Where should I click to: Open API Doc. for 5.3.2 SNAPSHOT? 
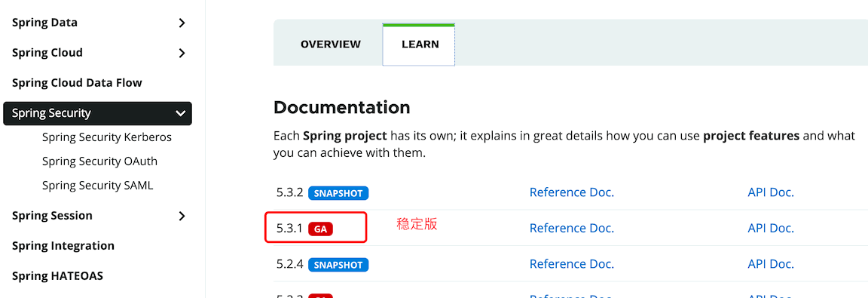tap(771, 192)
